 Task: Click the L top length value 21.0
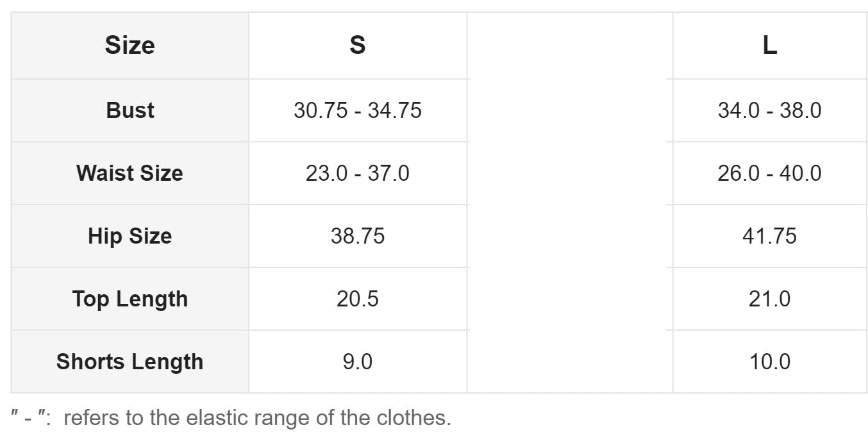click(x=769, y=299)
